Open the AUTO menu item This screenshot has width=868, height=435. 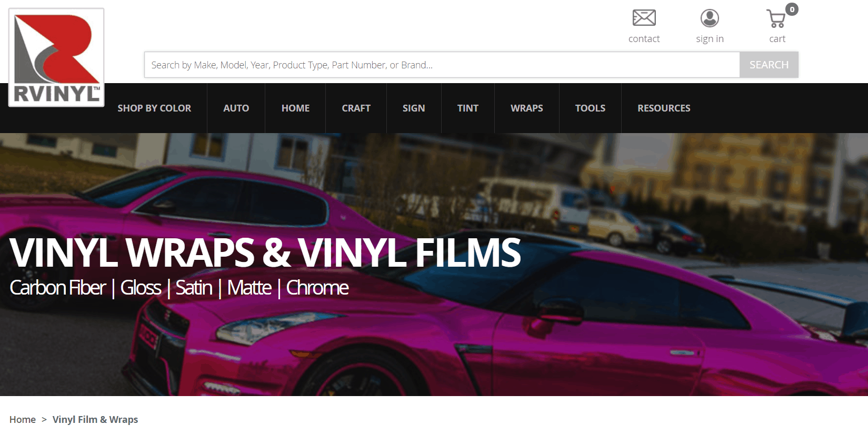click(x=236, y=108)
